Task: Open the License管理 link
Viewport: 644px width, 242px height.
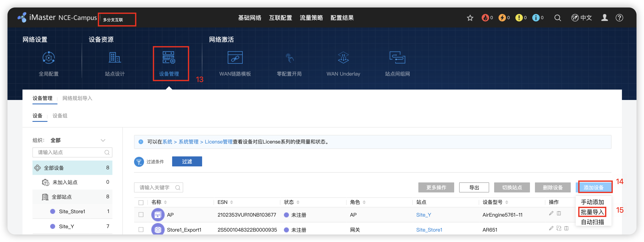Action: (219, 142)
